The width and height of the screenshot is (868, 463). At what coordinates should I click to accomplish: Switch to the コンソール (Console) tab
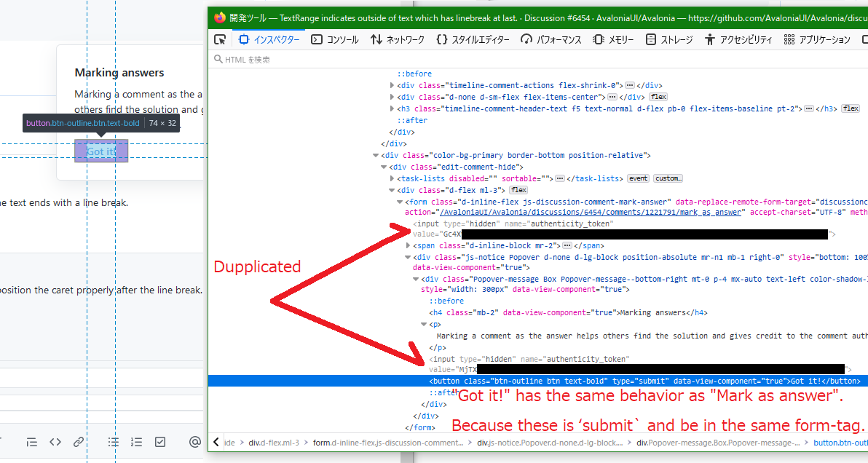(x=335, y=40)
